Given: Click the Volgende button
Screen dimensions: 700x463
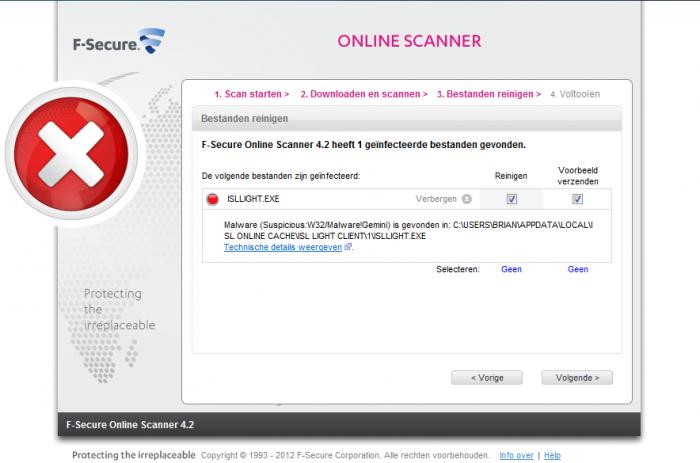Looking at the screenshot, I should click(577, 378).
